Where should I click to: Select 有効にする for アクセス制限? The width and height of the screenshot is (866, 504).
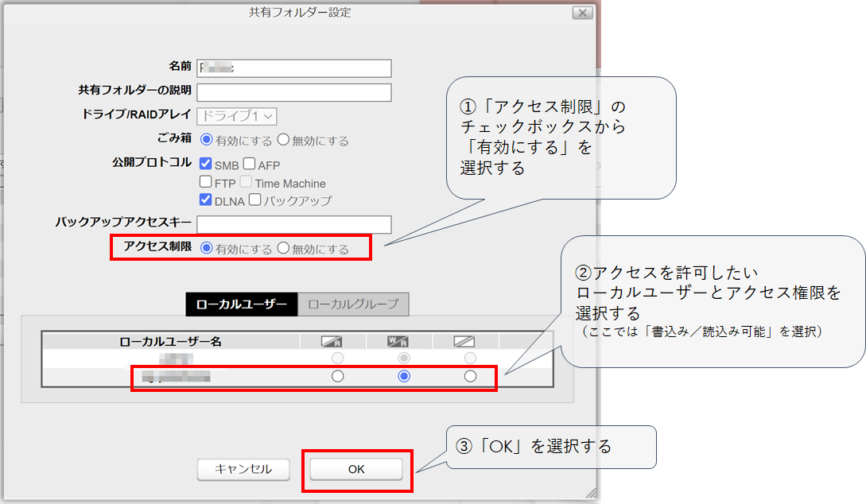point(207,248)
